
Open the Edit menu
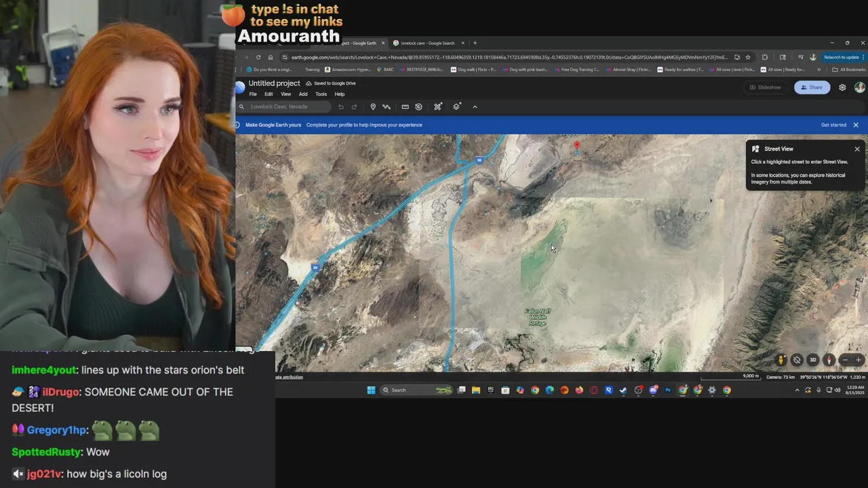click(x=269, y=94)
